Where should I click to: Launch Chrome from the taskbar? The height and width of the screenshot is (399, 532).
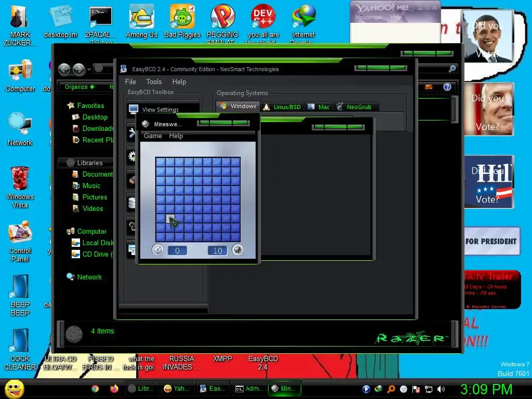tap(96, 389)
